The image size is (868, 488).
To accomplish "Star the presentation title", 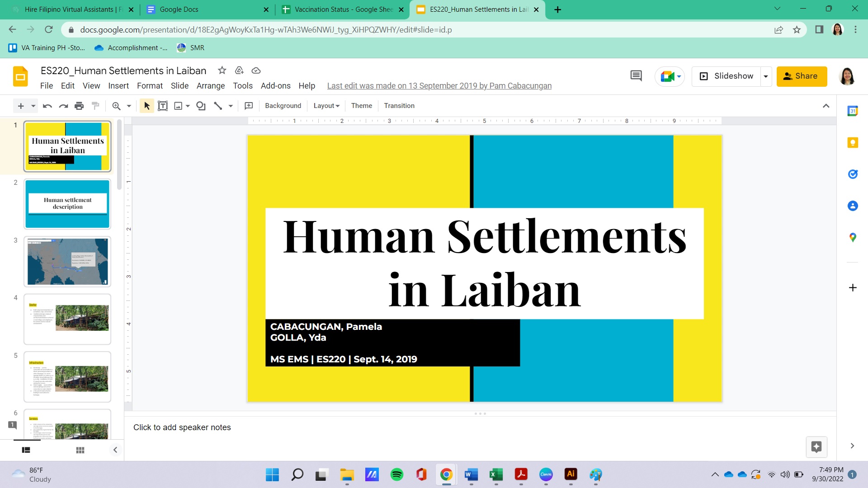I will point(222,70).
